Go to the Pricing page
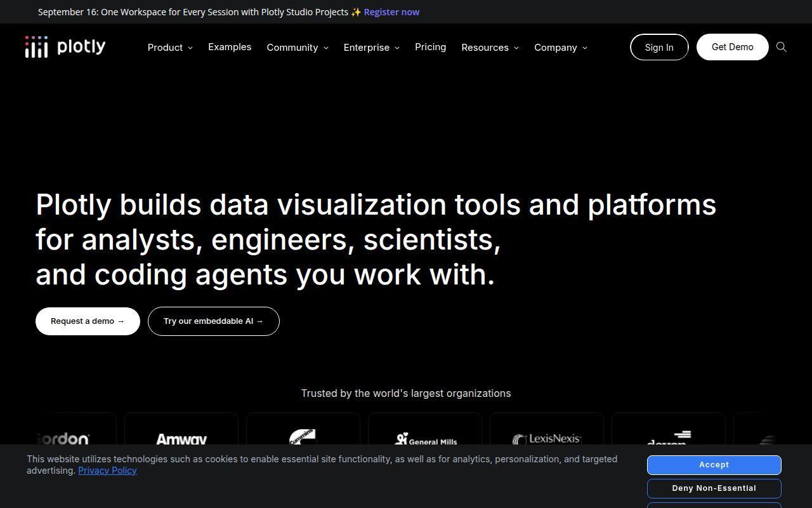 pos(430,47)
